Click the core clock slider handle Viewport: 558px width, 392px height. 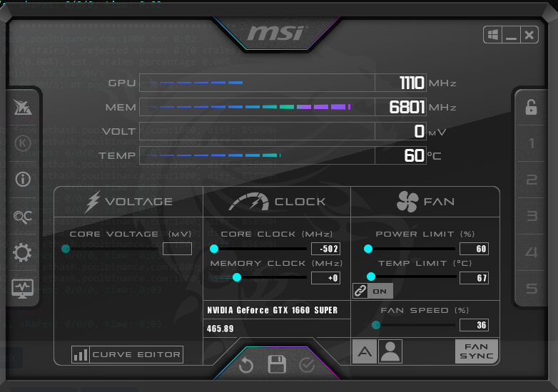coord(214,249)
